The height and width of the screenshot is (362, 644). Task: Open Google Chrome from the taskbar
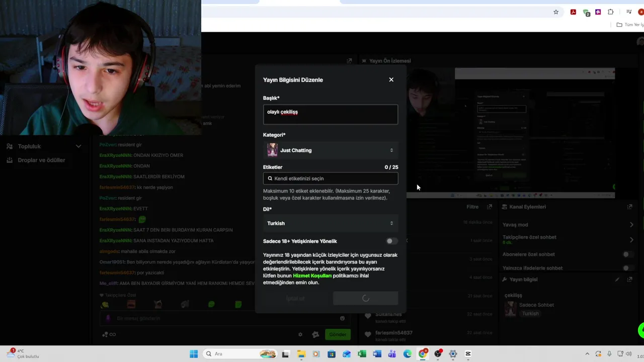pos(423,354)
